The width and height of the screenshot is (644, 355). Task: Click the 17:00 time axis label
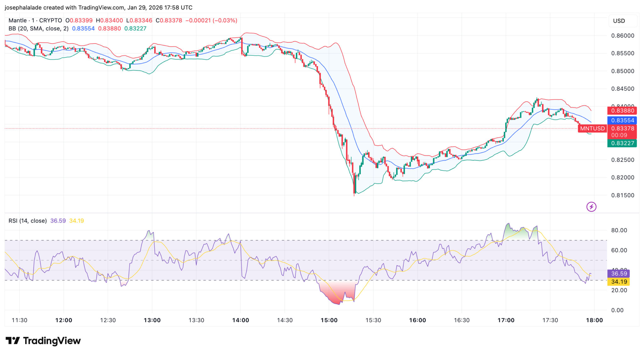(x=506, y=320)
